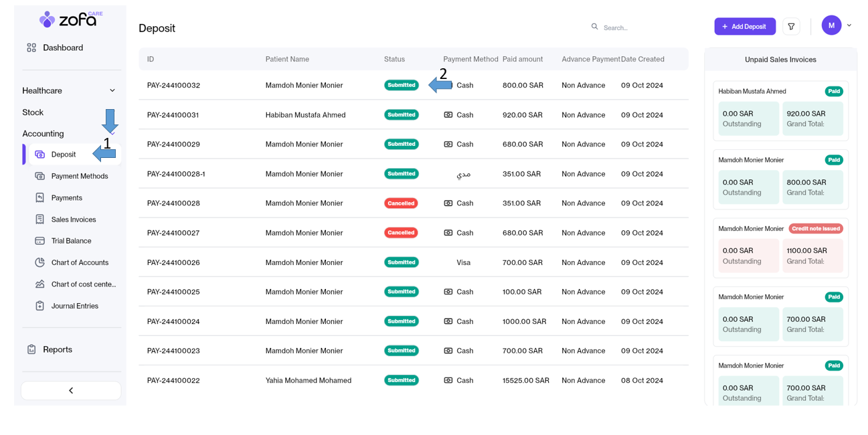Expand the Healthcare menu chevron
Screen dimensions: 868x435
(112, 91)
